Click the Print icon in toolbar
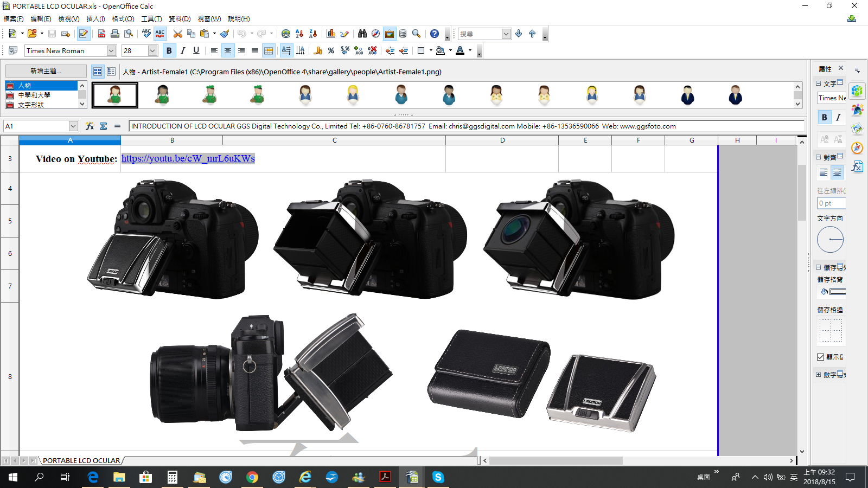The width and height of the screenshot is (868, 488). (x=115, y=34)
